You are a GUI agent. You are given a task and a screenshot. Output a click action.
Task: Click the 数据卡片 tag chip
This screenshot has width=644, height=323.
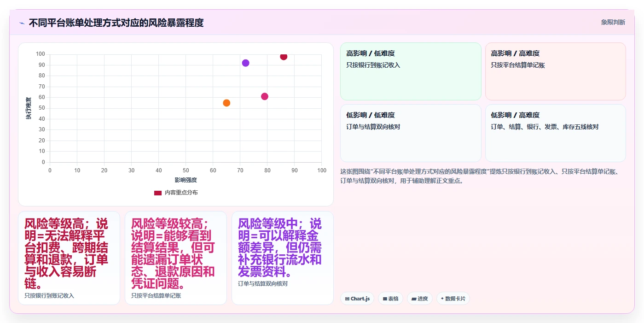point(453,299)
